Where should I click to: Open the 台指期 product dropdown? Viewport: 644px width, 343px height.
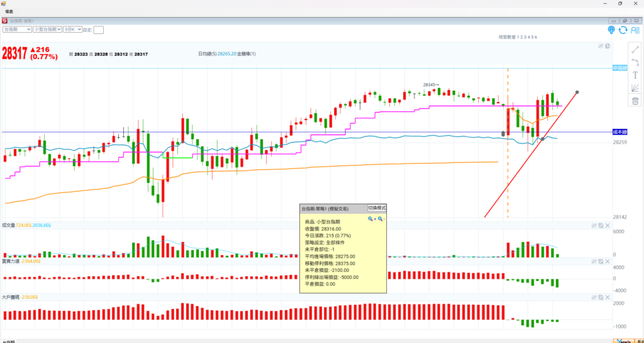click(x=17, y=29)
